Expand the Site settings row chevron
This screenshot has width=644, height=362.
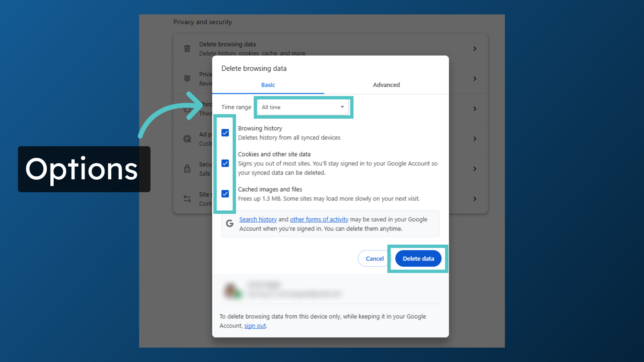[475, 199]
